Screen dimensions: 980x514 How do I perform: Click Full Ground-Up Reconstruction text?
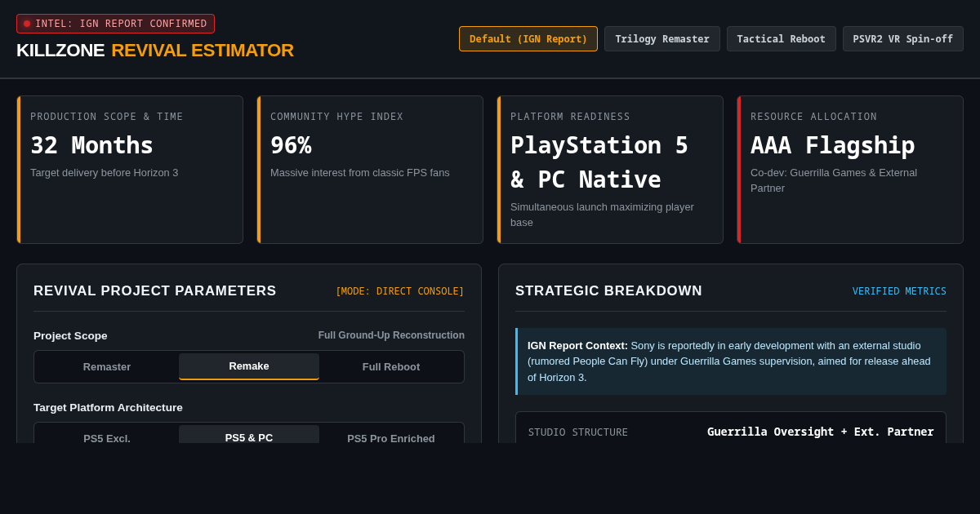click(x=391, y=335)
